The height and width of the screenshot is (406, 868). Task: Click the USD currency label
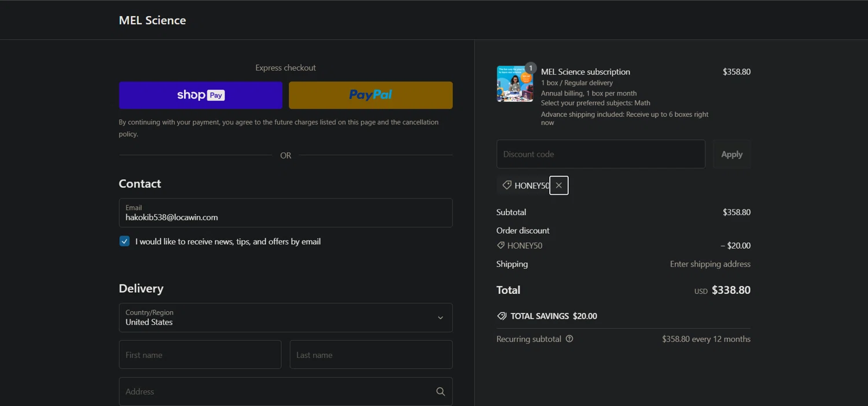701,291
